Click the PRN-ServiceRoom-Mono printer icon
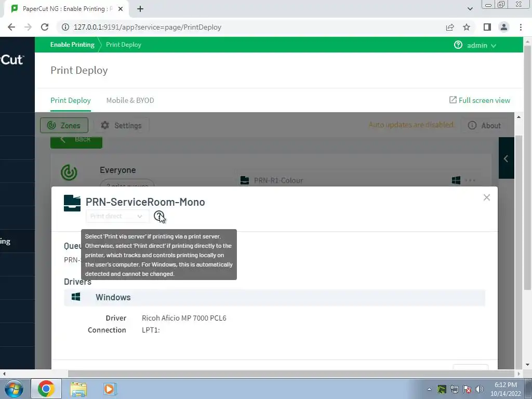Viewport: 532px width, 399px height. 72,203
